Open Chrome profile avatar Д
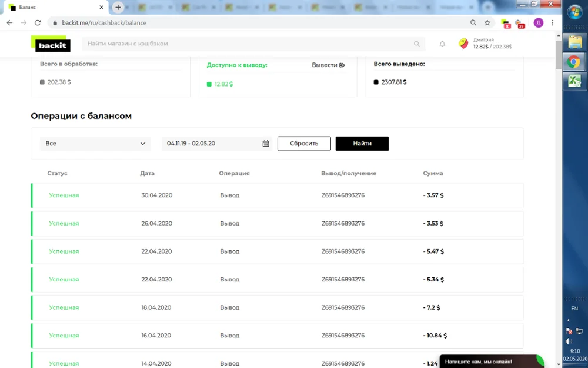Image resolution: width=588 pixels, height=368 pixels. point(539,23)
